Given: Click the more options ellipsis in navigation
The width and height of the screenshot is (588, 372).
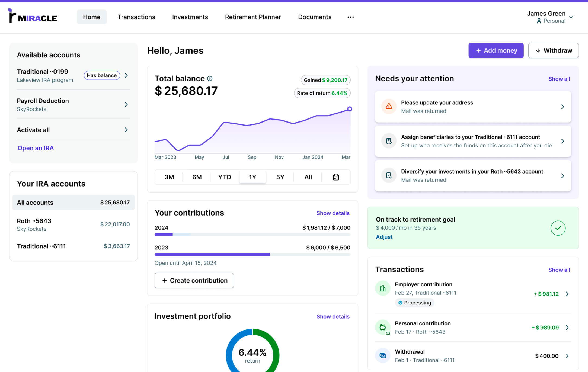Looking at the screenshot, I should [350, 17].
